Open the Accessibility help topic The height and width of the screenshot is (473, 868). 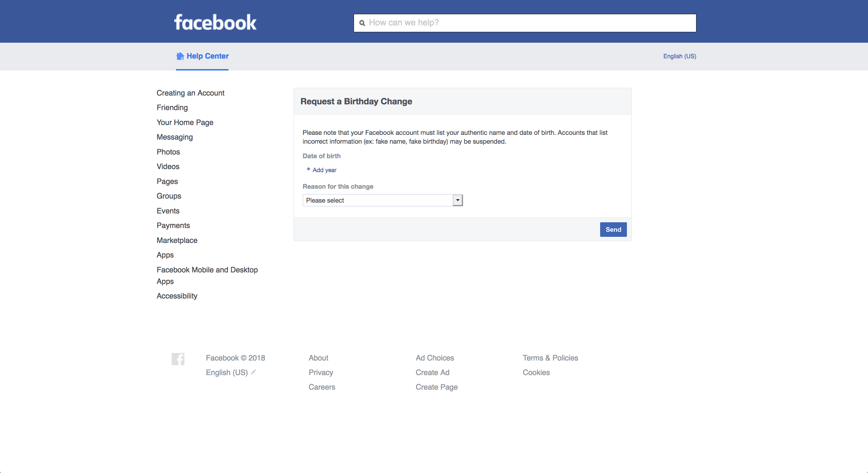point(177,296)
